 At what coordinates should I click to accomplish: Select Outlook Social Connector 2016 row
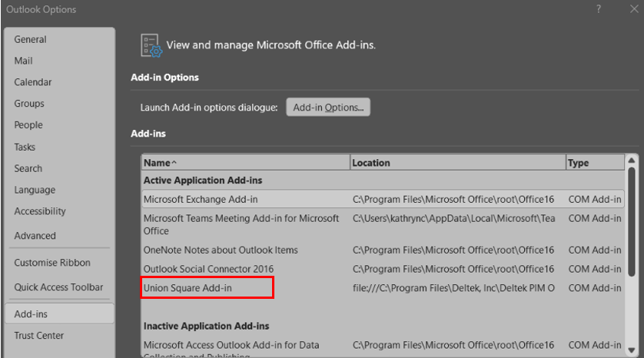383,269
